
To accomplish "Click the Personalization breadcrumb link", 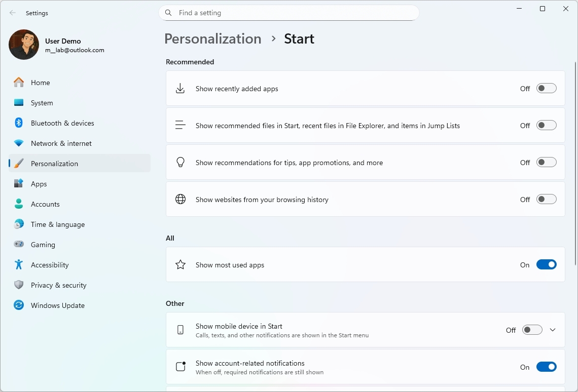I will (212, 38).
